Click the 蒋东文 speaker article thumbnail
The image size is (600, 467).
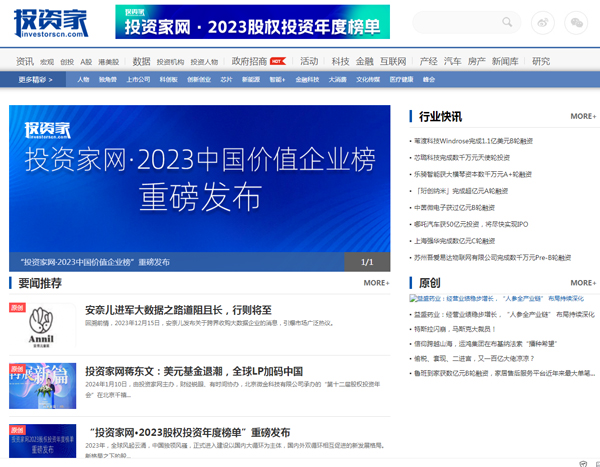(x=42, y=386)
